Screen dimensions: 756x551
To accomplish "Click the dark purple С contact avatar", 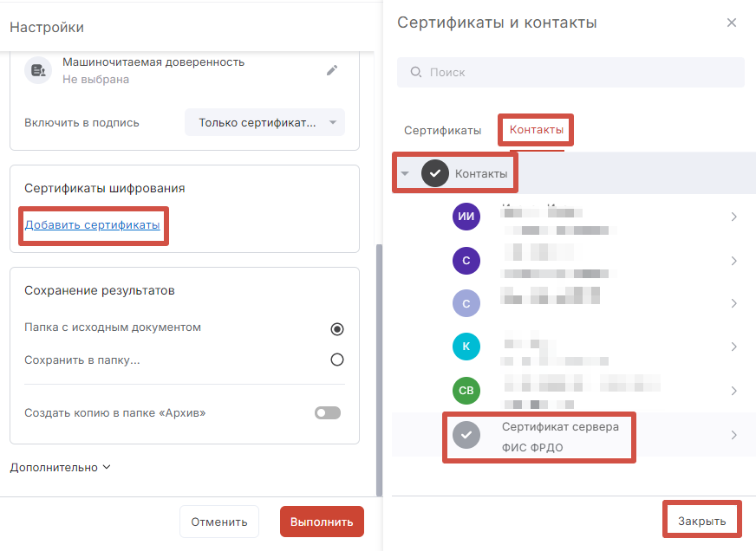I will [466, 261].
